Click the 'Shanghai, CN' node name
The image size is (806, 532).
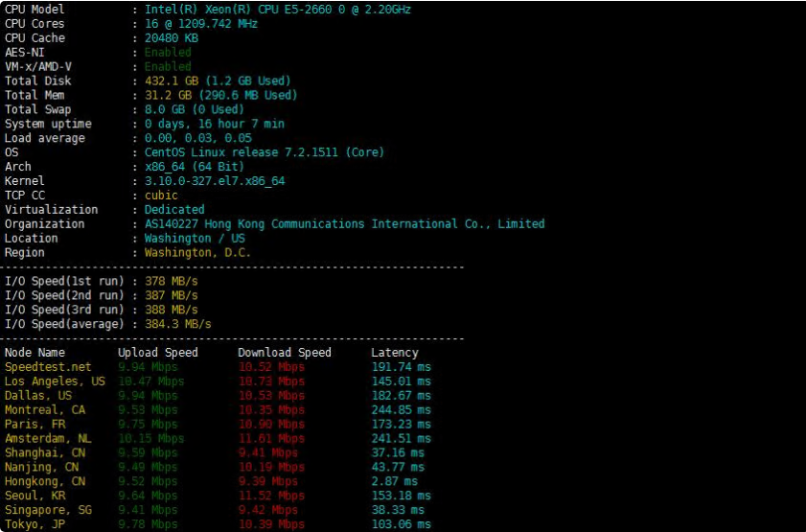[45, 453]
